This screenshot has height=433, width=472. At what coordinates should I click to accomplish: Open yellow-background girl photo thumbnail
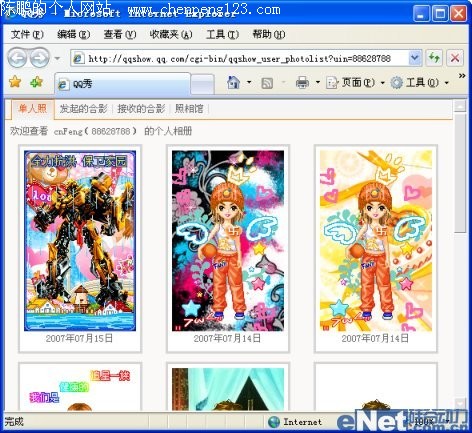(x=376, y=241)
